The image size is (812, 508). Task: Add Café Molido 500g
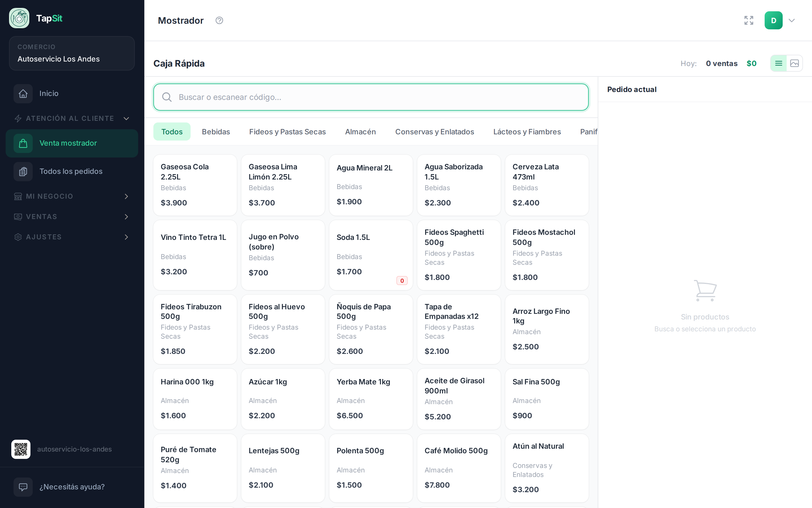(x=459, y=468)
